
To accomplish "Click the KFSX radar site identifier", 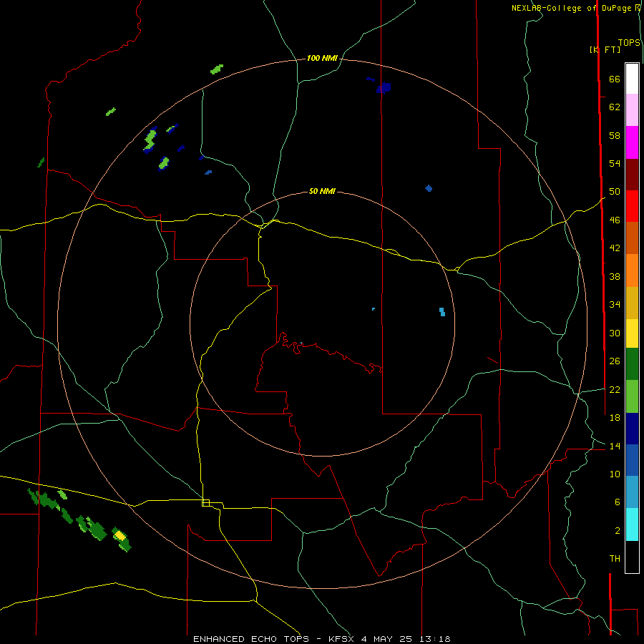I will pos(342,639).
